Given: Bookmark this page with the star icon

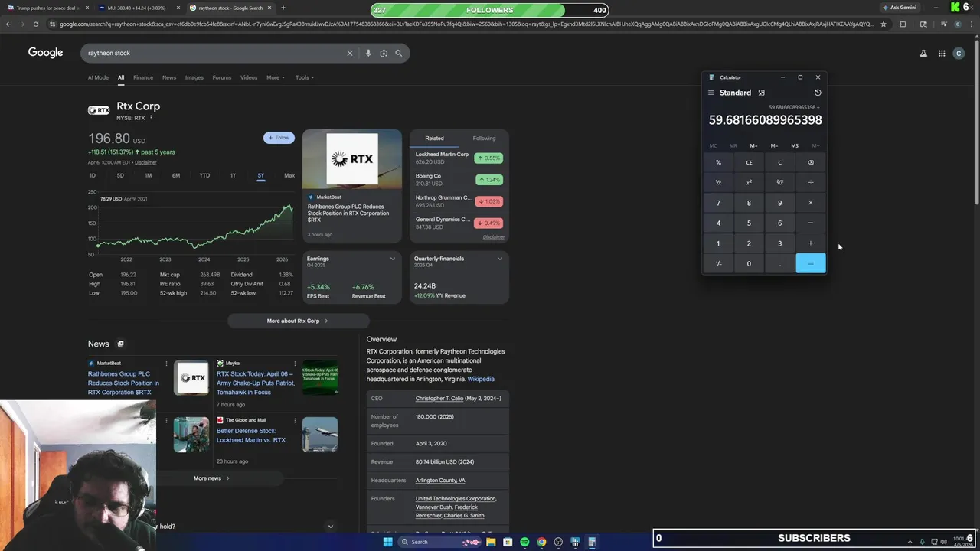Looking at the screenshot, I should point(884,24).
